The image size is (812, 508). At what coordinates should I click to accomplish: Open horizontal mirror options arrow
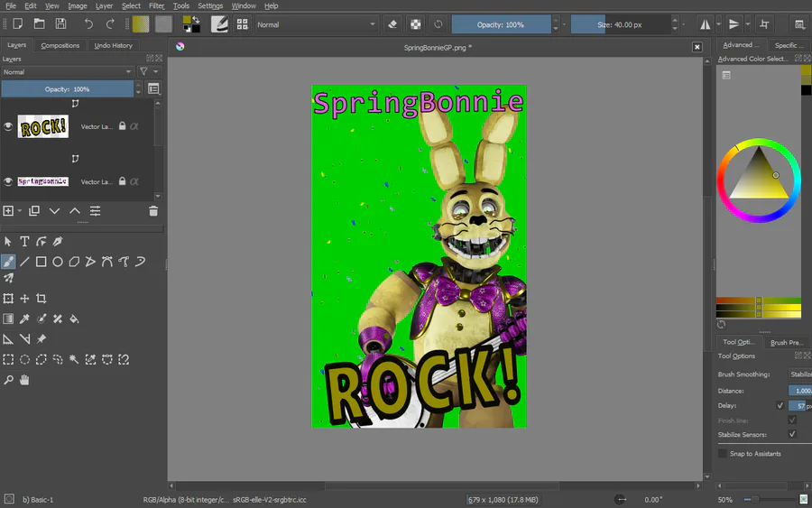point(718,24)
